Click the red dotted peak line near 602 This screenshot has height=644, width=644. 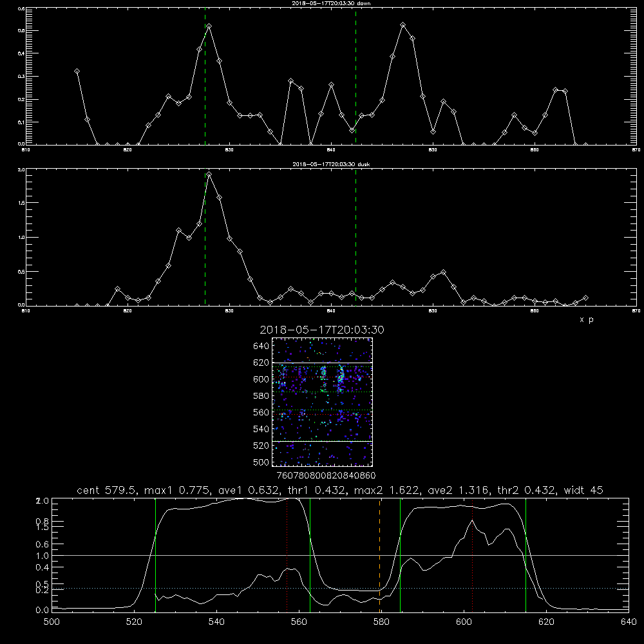(472, 554)
